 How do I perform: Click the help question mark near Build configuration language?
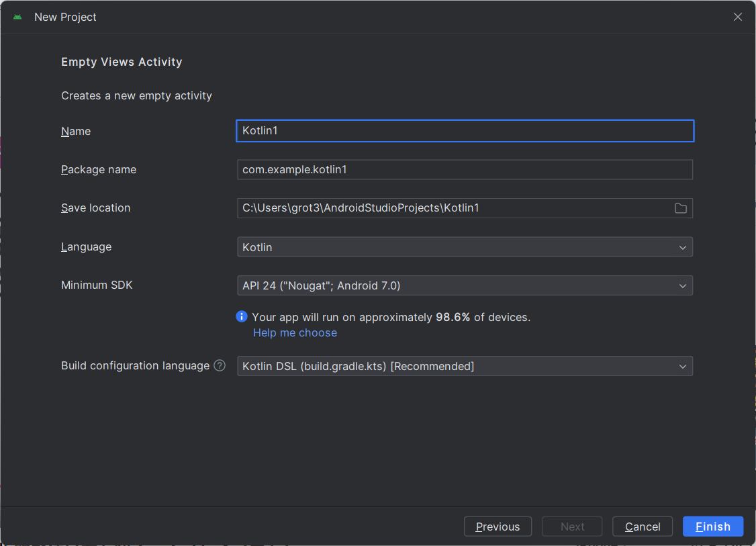click(220, 366)
